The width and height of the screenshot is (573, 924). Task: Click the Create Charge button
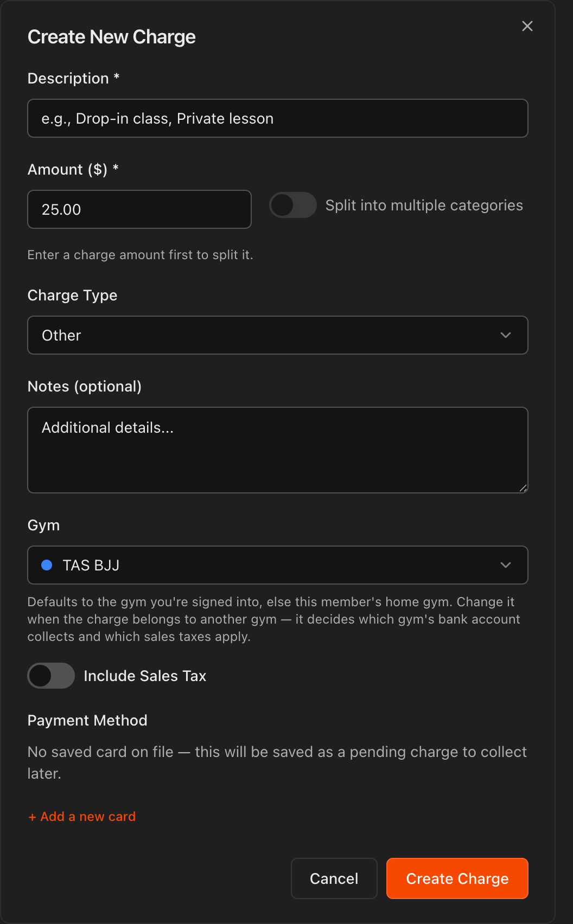pyautogui.click(x=457, y=878)
